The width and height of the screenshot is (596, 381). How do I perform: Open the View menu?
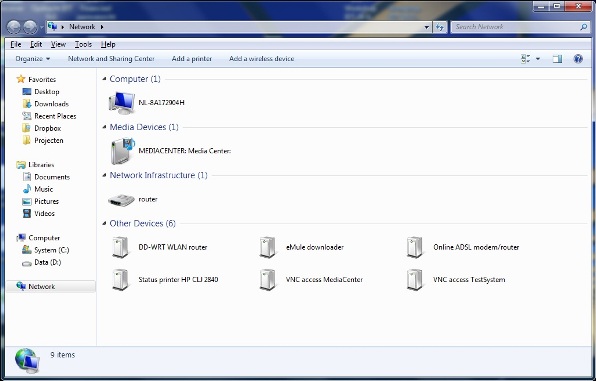coord(58,44)
